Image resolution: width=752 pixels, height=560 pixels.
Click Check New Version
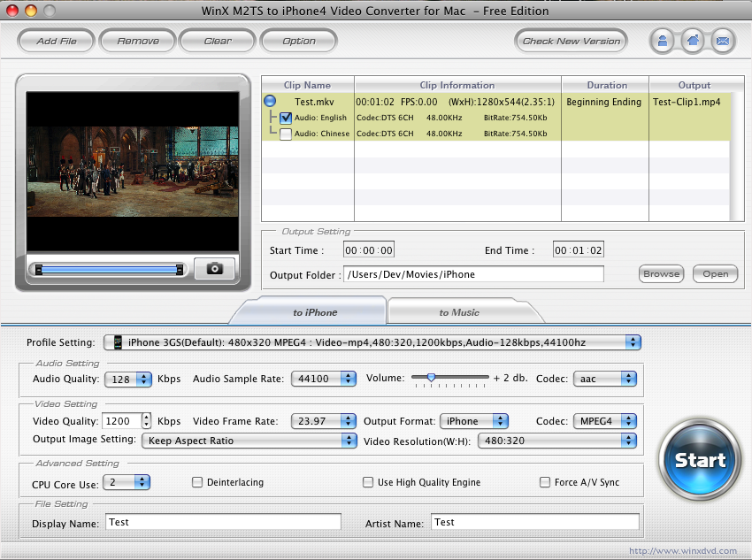tap(572, 42)
